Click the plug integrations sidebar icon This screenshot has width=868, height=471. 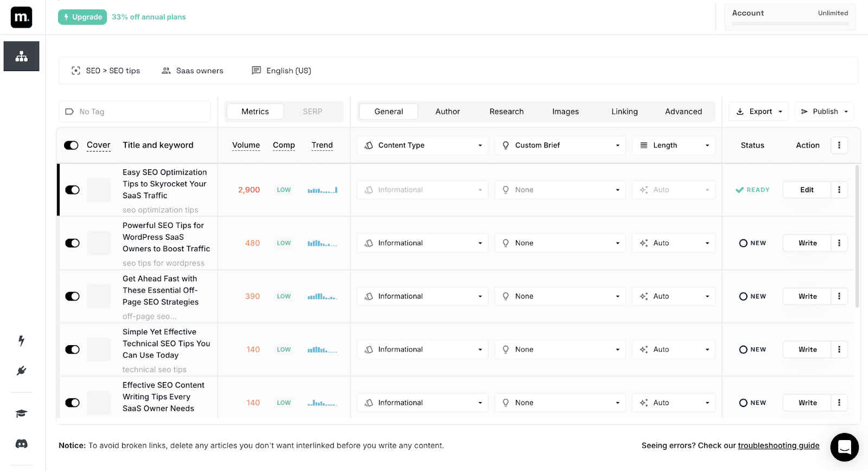(x=21, y=371)
